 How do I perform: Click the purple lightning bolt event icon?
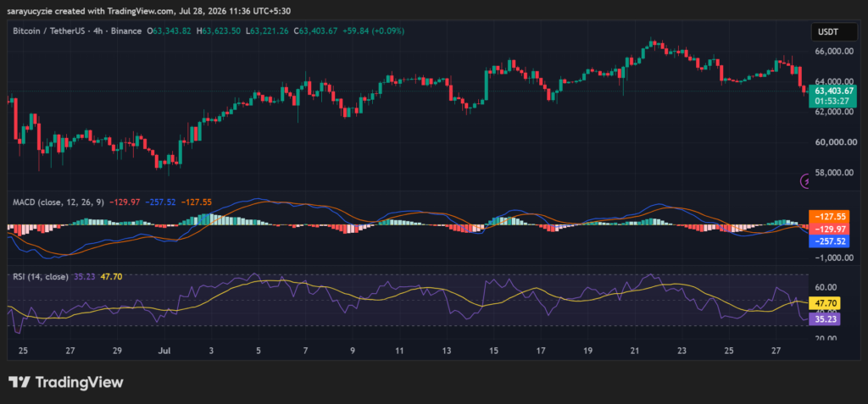point(807,180)
